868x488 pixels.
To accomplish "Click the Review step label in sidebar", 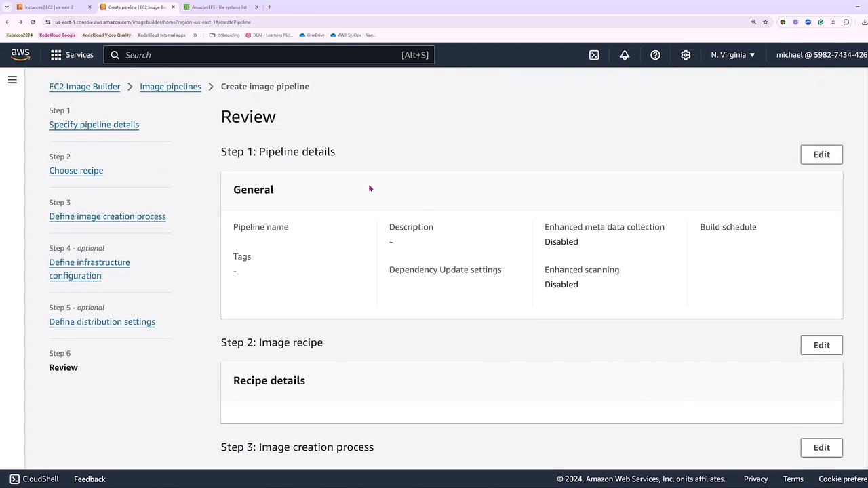I will pos(63,367).
